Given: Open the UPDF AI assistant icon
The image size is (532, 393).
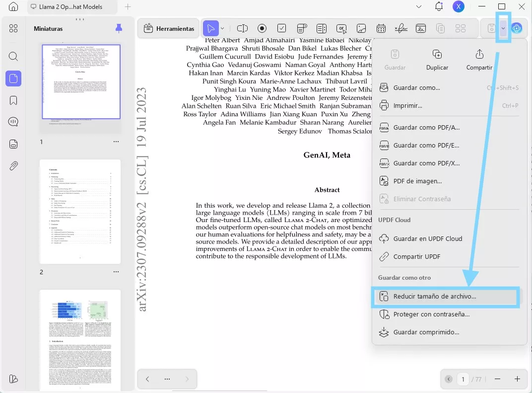Looking at the screenshot, I should click(x=517, y=28).
